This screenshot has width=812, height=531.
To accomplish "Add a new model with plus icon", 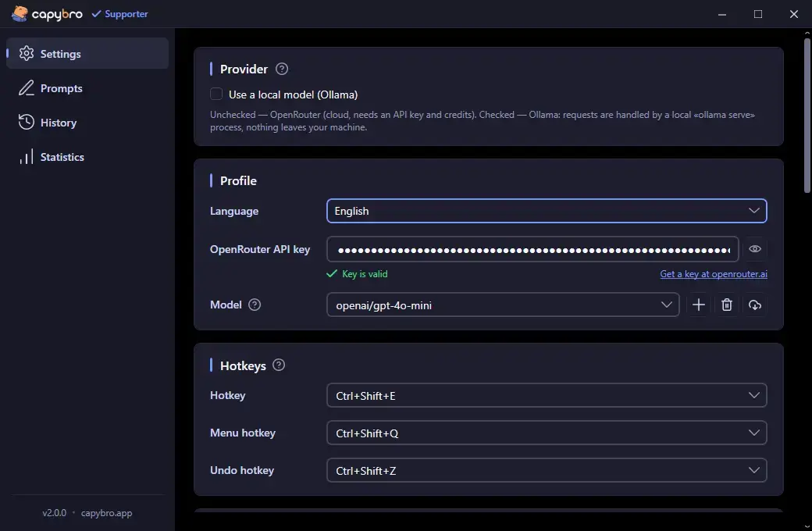I will coord(699,305).
